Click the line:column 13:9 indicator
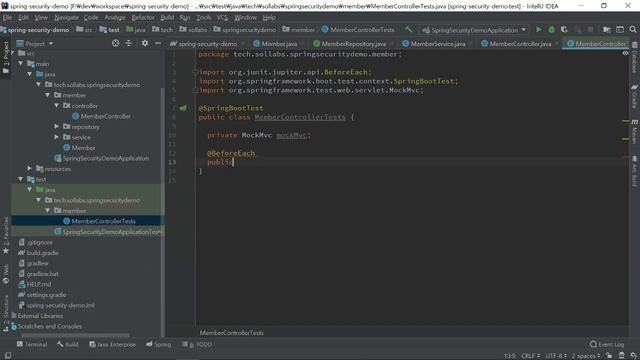Viewport: 640px width, 360px height. tap(509, 356)
